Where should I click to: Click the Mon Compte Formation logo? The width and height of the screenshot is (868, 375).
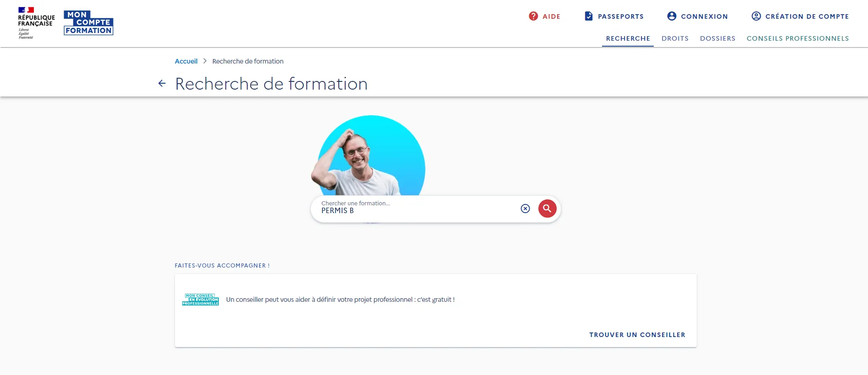(x=88, y=23)
